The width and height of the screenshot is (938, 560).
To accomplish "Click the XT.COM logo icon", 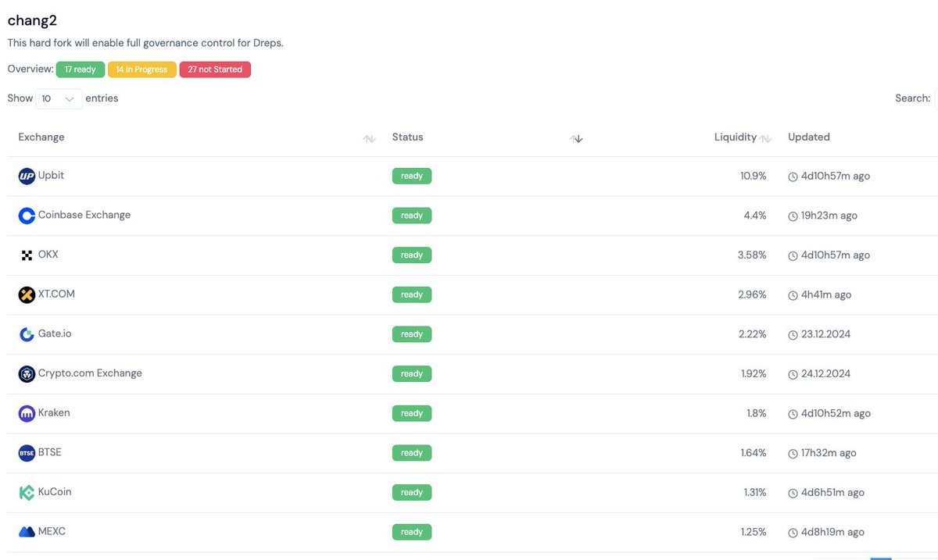I will 27,295.
